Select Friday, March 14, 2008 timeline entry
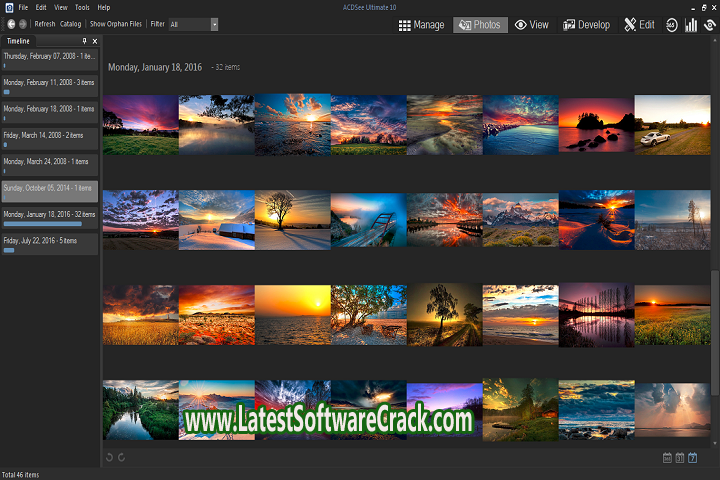Image resolution: width=720 pixels, height=480 pixels. pos(50,139)
